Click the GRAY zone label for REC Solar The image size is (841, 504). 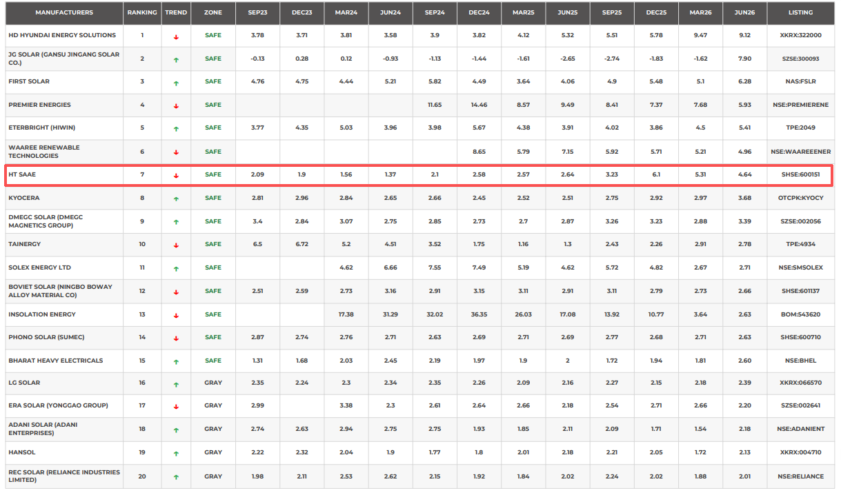click(x=213, y=476)
